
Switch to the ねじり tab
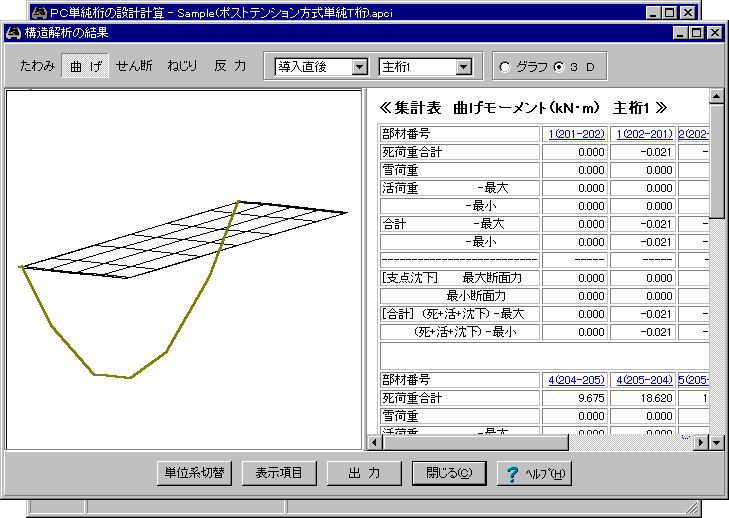tap(182, 66)
